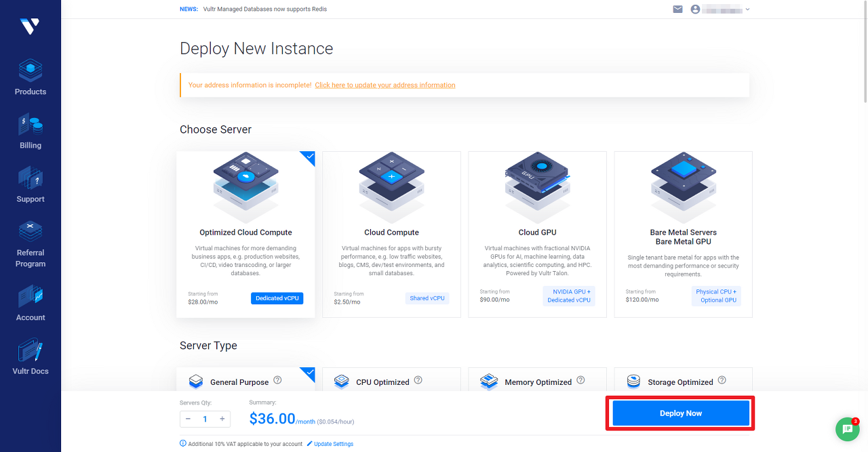Image resolution: width=868 pixels, height=452 pixels.
Task: Click the Deploy Now button
Action: point(681,413)
